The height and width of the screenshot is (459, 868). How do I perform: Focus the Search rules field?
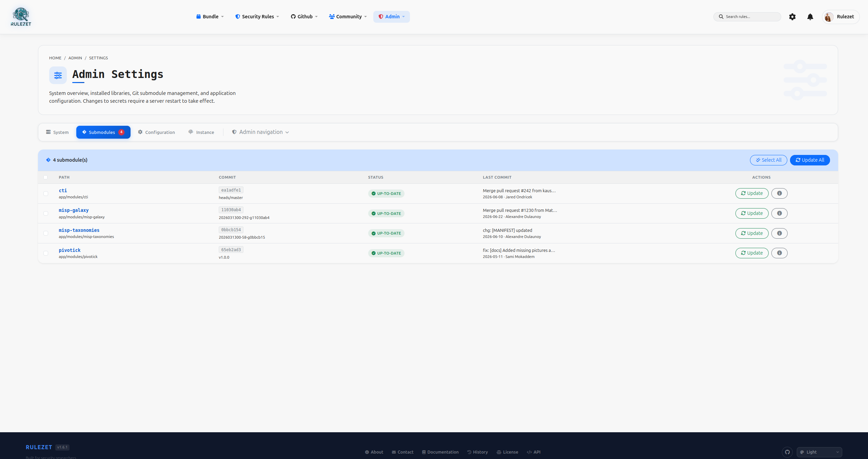pyautogui.click(x=747, y=17)
